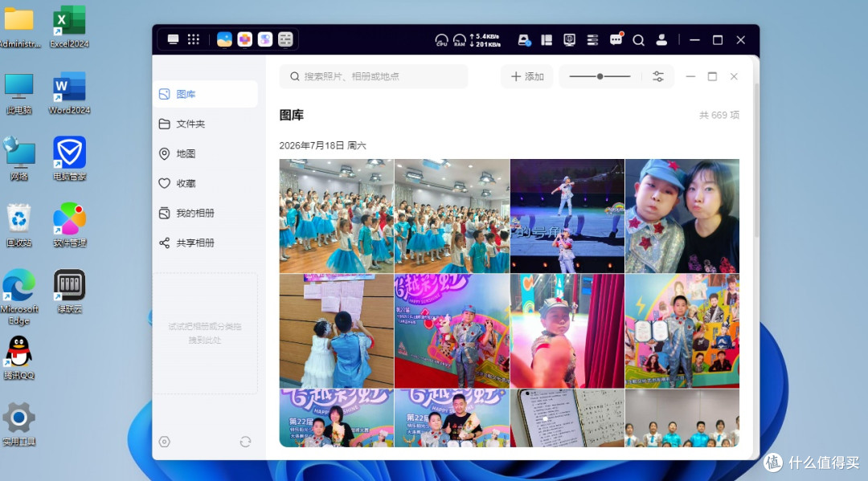The width and height of the screenshot is (868, 481).
Task: Click the 添加 add button
Action: point(527,76)
